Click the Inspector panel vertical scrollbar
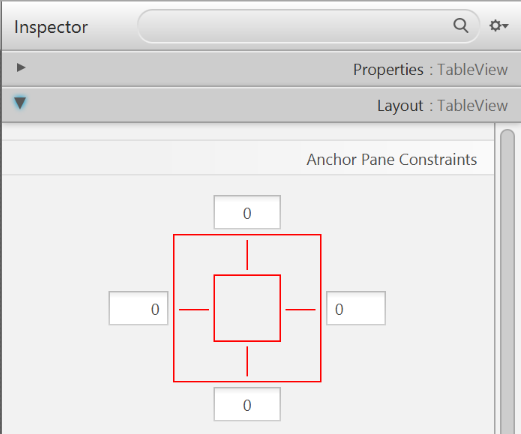This screenshot has height=434, width=521. tap(508, 281)
